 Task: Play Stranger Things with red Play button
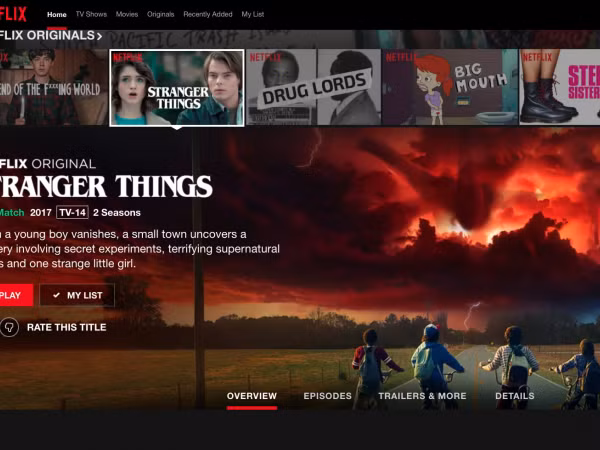16,295
